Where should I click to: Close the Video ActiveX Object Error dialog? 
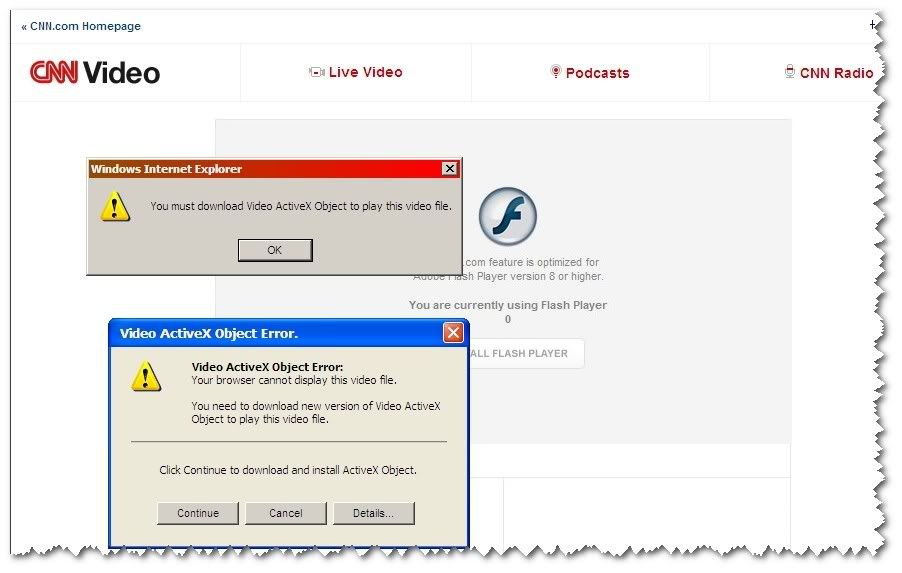pyautogui.click(x=453, y=333)
